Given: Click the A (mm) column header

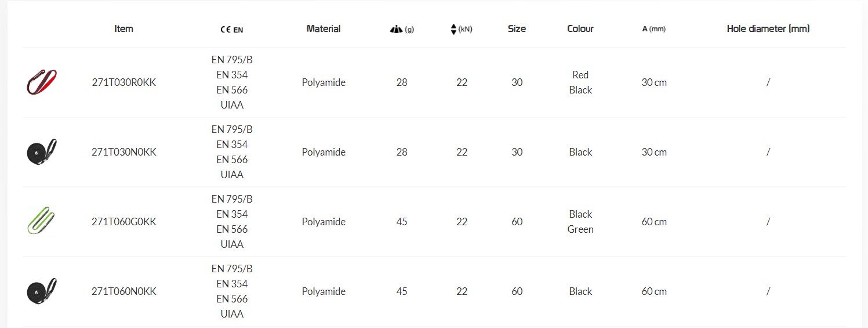Looking at the screenshot, I should (653, 29).
